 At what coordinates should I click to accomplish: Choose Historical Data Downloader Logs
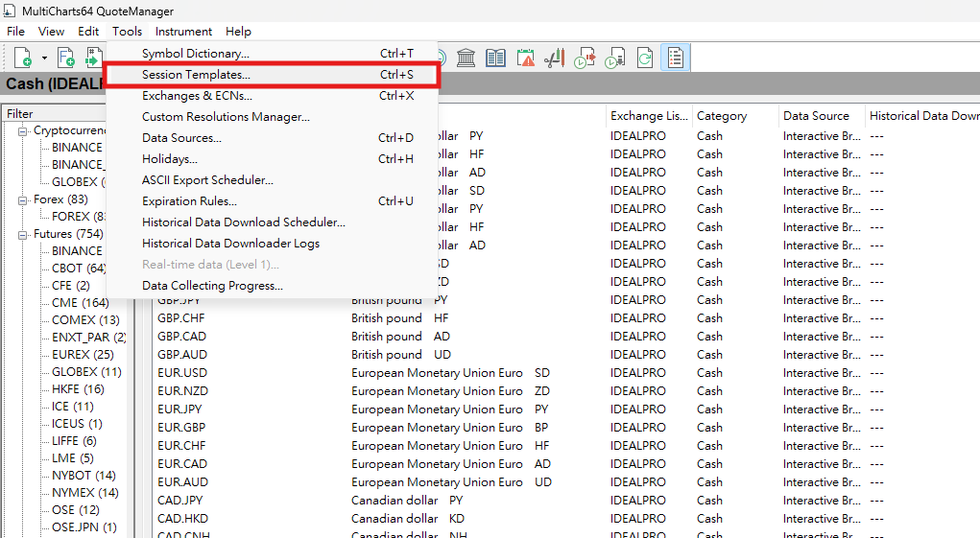230,244
